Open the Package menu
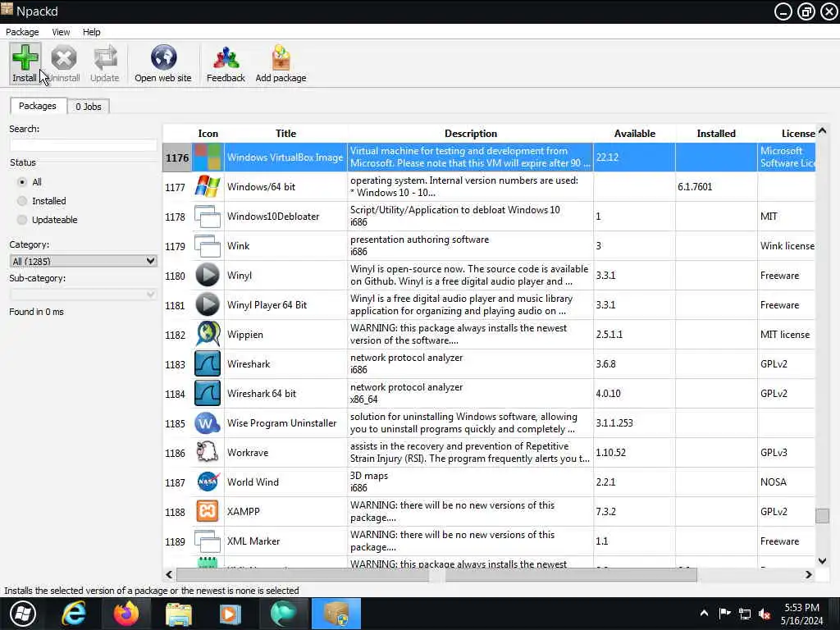 (x=22, y=32)
